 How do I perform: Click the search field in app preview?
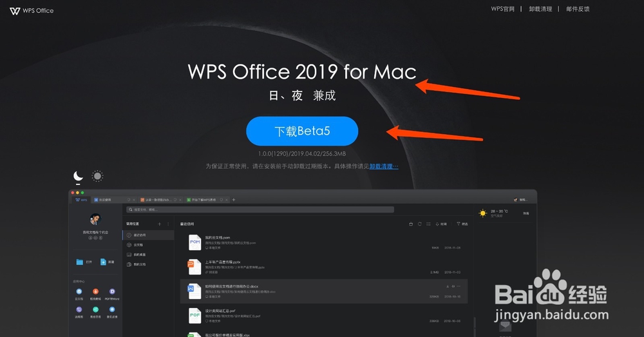[x=260, y=209]
